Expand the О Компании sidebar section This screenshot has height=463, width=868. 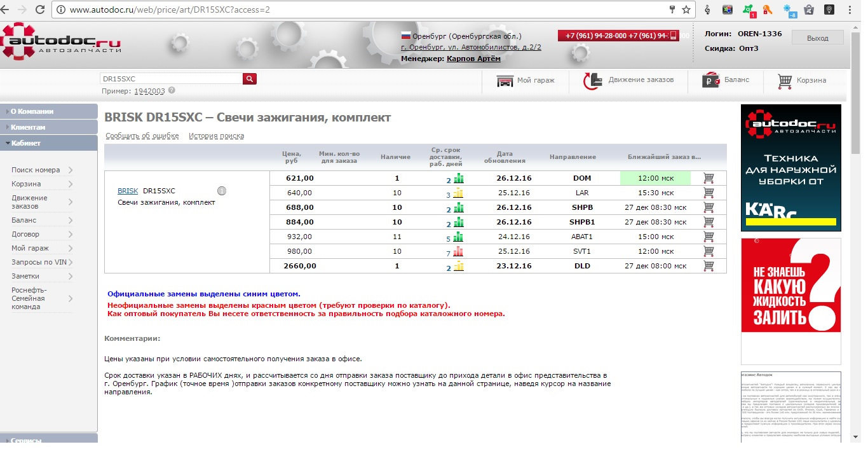point(49,111)
